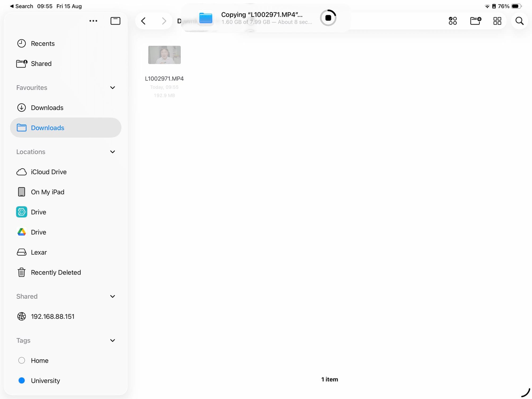
Task: Select the blue University tag
Action: 66,381
